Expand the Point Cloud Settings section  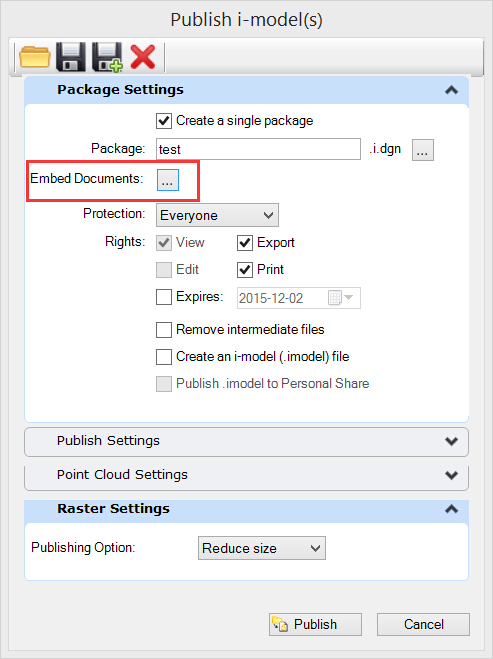coord(246,475)
